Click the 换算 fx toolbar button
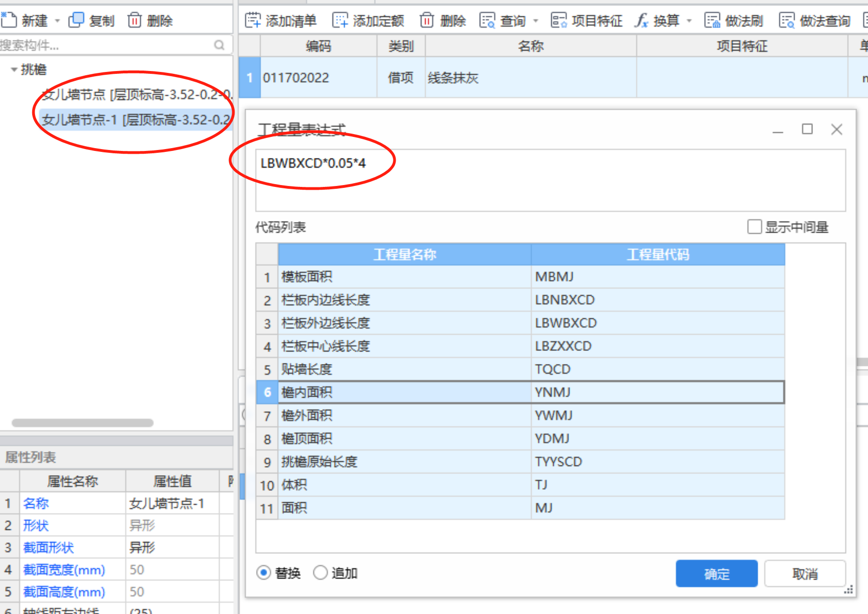Image resolution: width=868 pixels, height=614 pixels. click(x=657, y=21)
